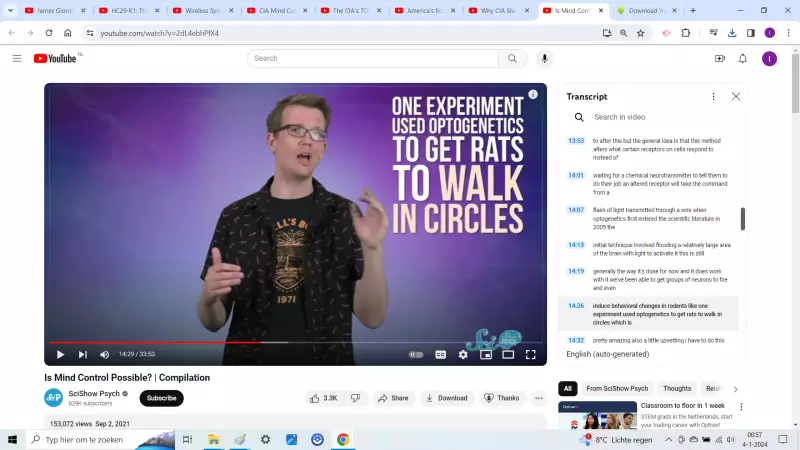Switch to theater mode

(508, 355)
